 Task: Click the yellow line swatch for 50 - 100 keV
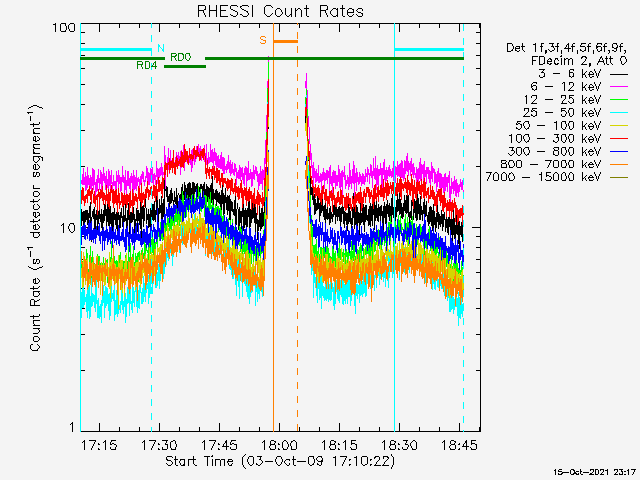point(619,126)
